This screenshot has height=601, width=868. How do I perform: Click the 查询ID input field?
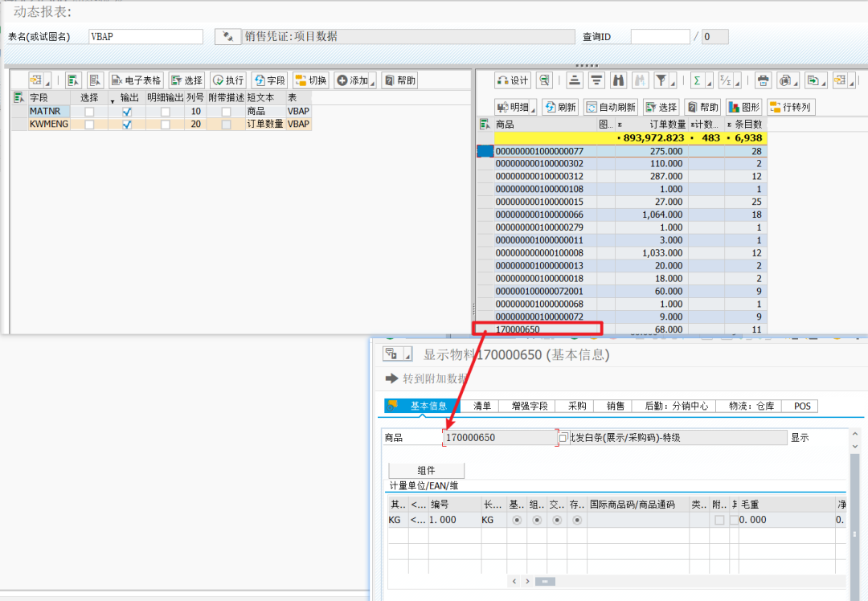click(x=660, y=36)
